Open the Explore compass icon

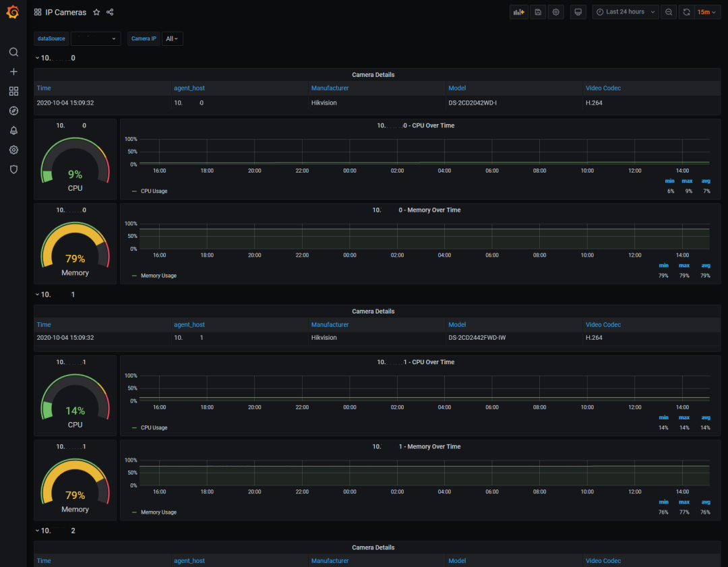14,111
